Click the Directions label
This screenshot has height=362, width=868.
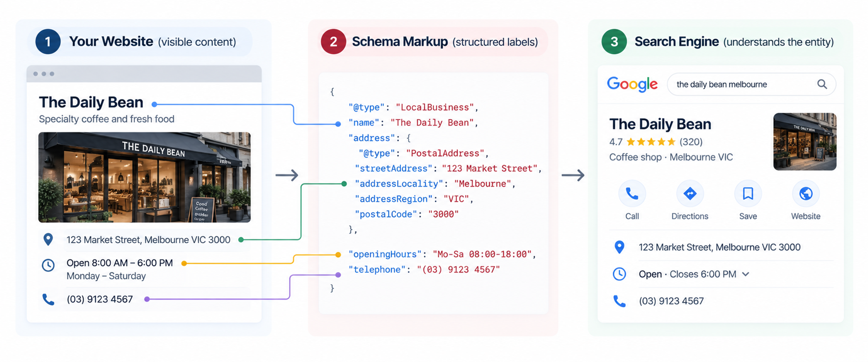pyautogui.click(x=690, y=216)
